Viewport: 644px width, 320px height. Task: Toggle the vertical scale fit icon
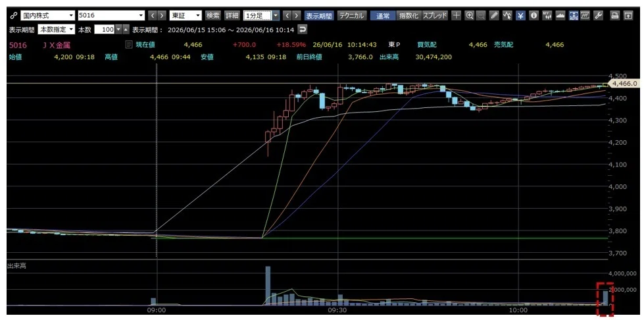coord(574,16)
